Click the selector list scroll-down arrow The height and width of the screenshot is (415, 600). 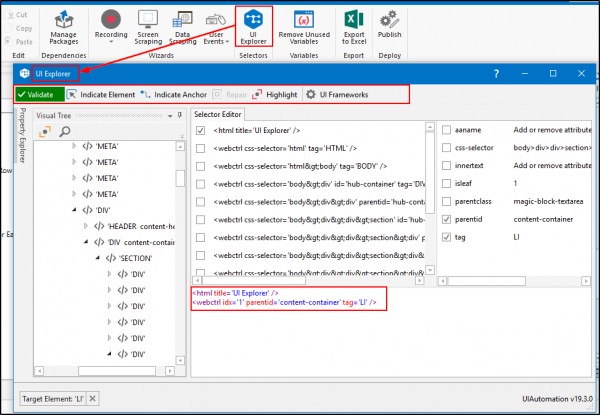click(430, 270)
